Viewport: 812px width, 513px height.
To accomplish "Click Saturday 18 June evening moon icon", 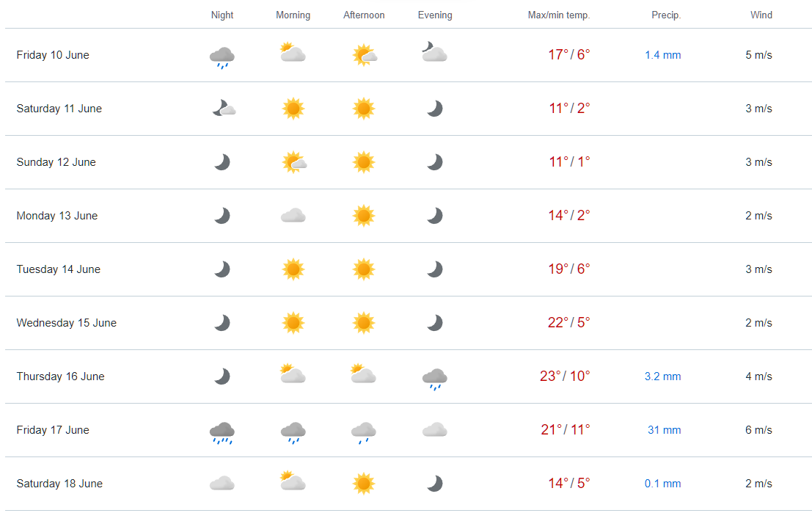I will tap(434, 484).
